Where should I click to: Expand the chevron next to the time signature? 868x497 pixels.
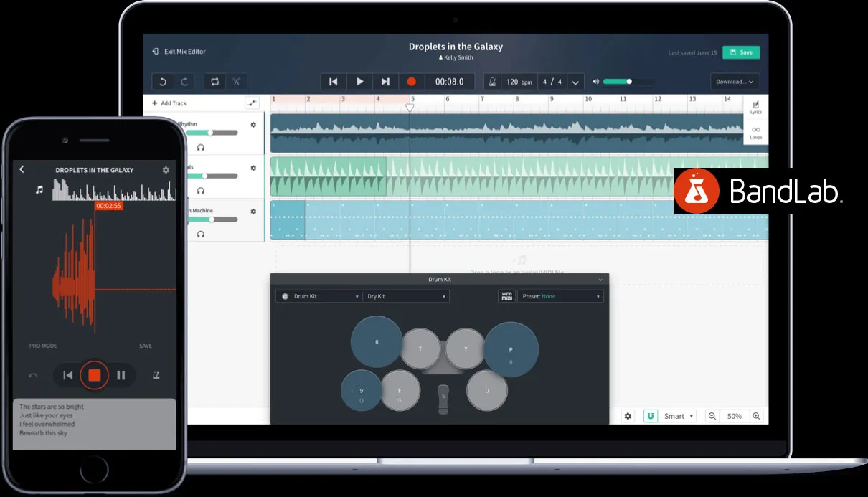[x=575, y=82]
